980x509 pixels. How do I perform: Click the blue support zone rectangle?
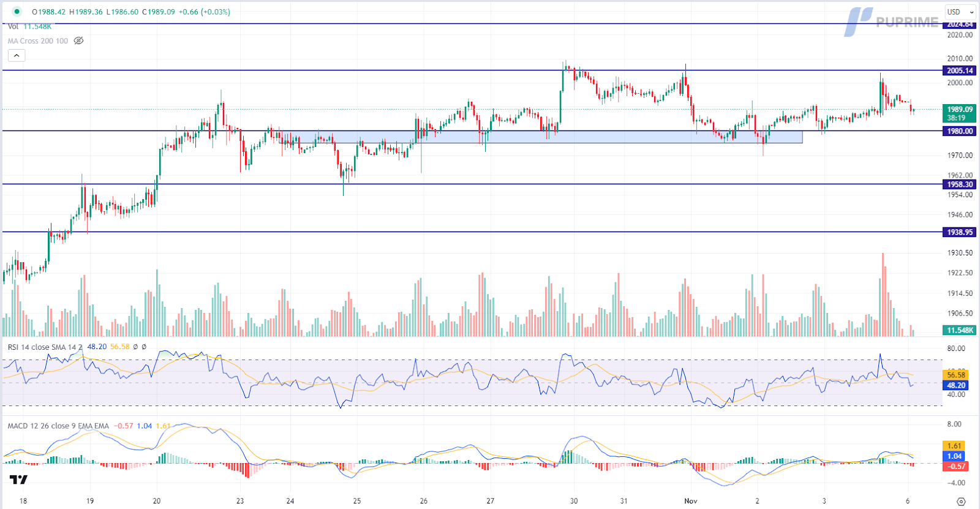pyautogui.click(x=541, y=137)
